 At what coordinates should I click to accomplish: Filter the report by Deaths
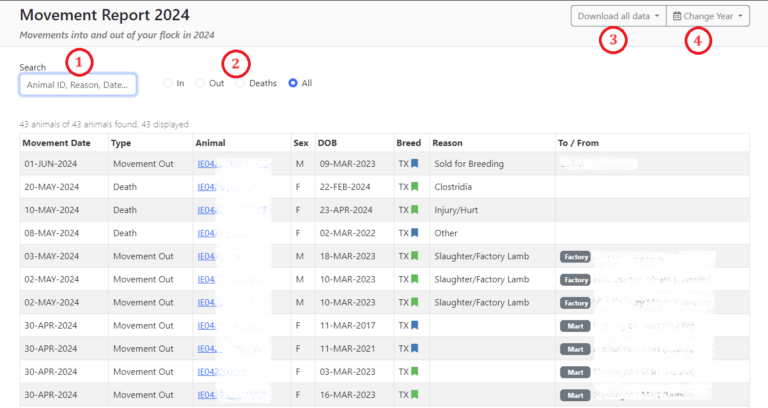(240, 83)
